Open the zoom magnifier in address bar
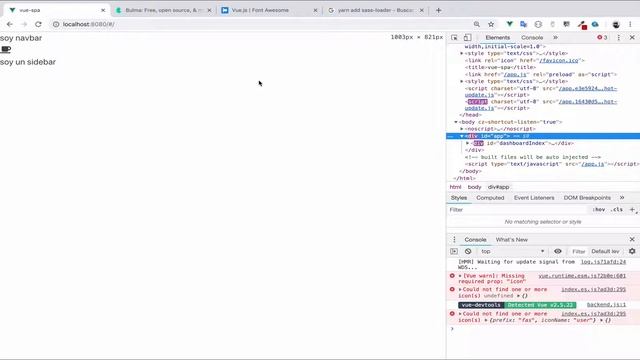640x360 pixels. (477, 24)
